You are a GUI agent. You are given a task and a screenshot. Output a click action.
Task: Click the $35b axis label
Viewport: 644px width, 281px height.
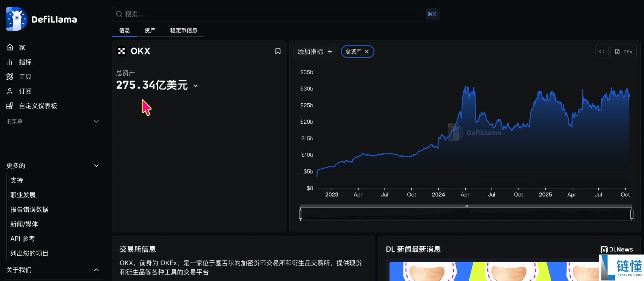[x=307, y=72]
